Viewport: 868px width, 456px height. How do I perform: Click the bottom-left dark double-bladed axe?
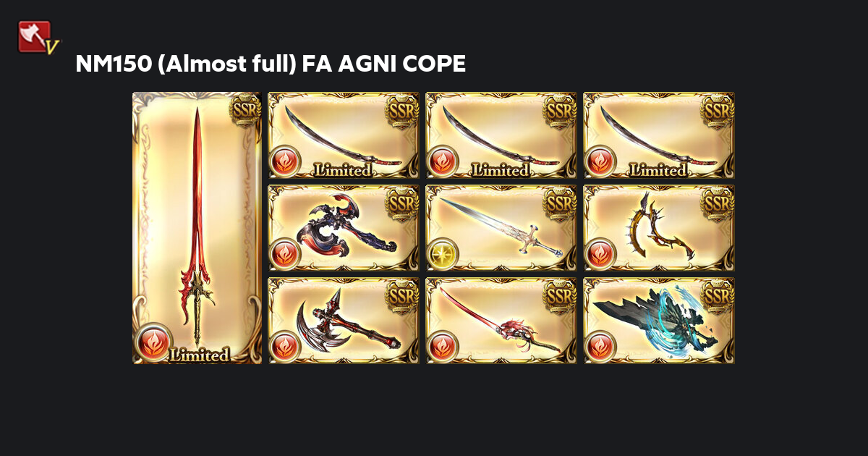pos(344,321)
